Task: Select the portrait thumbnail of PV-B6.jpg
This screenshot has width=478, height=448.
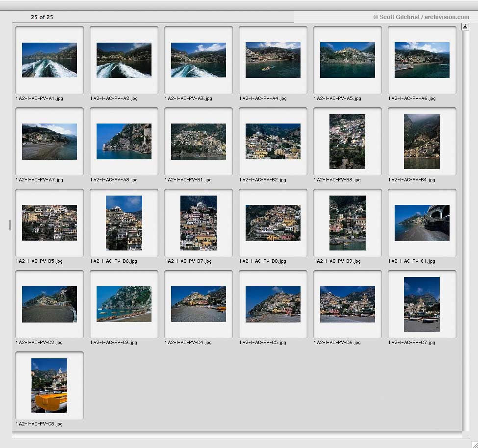Action: click(124, 223)
